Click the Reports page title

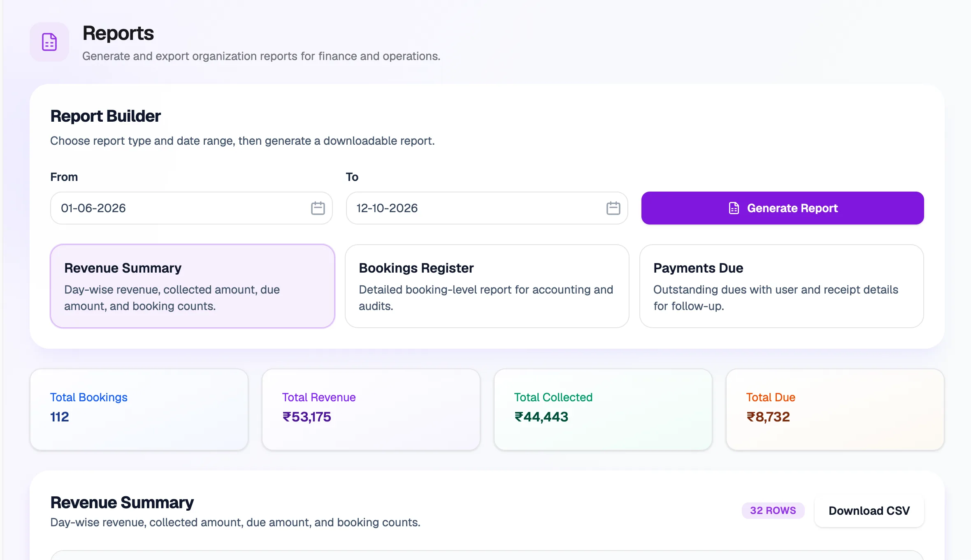coord(118,33)
